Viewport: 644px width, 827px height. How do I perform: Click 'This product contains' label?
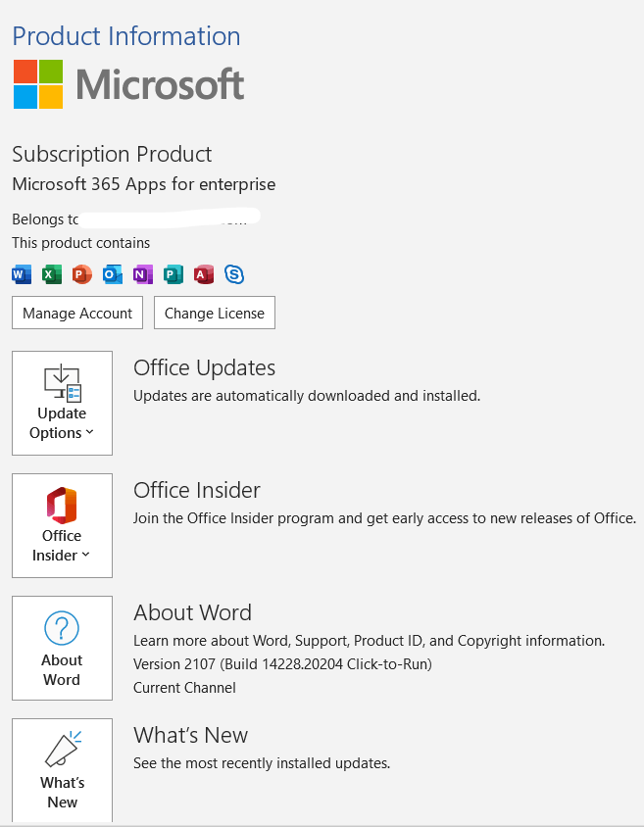[x=81, y=243]
